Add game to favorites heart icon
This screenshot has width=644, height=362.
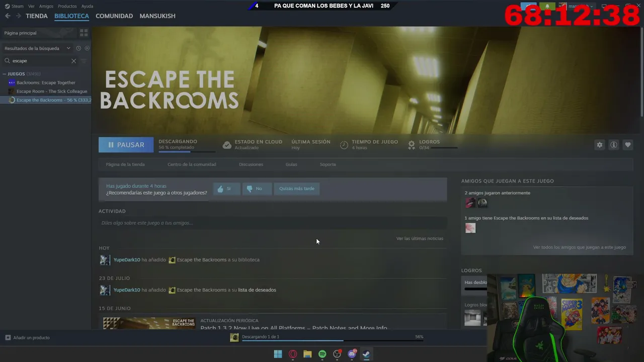627,145
